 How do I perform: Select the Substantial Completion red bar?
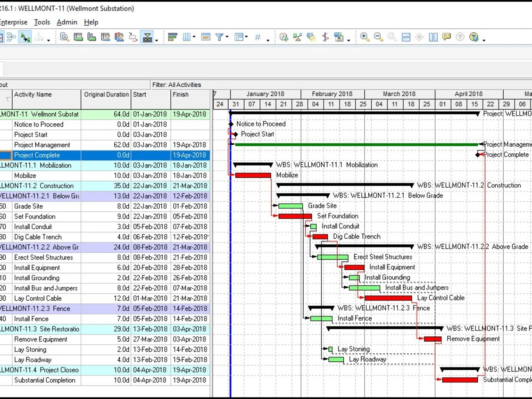[x=460, y=380]
